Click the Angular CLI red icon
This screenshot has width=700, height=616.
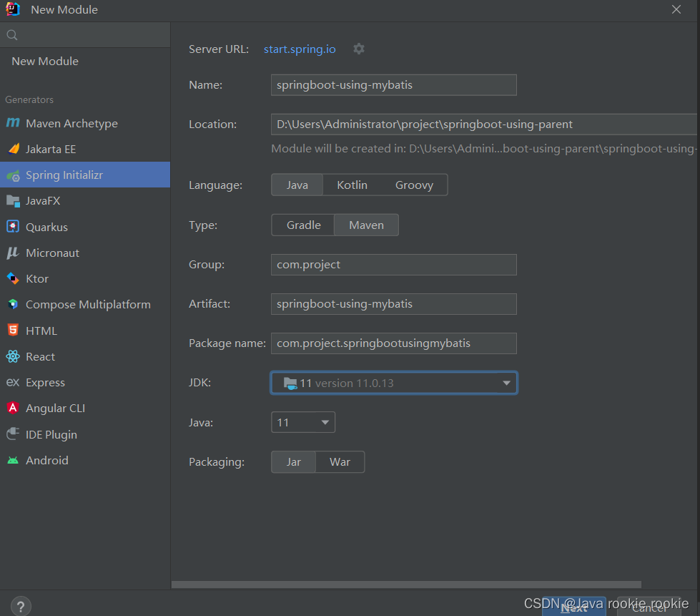(13, 408)
